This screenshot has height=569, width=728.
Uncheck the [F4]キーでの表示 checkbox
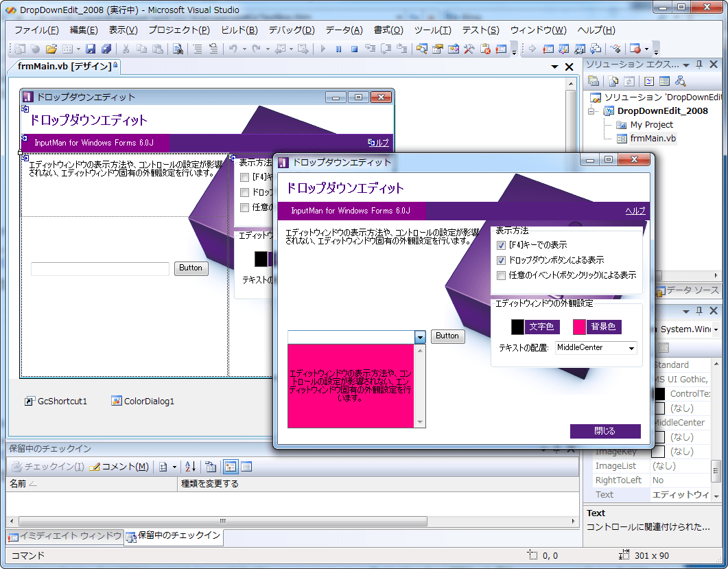coord(503,246)
